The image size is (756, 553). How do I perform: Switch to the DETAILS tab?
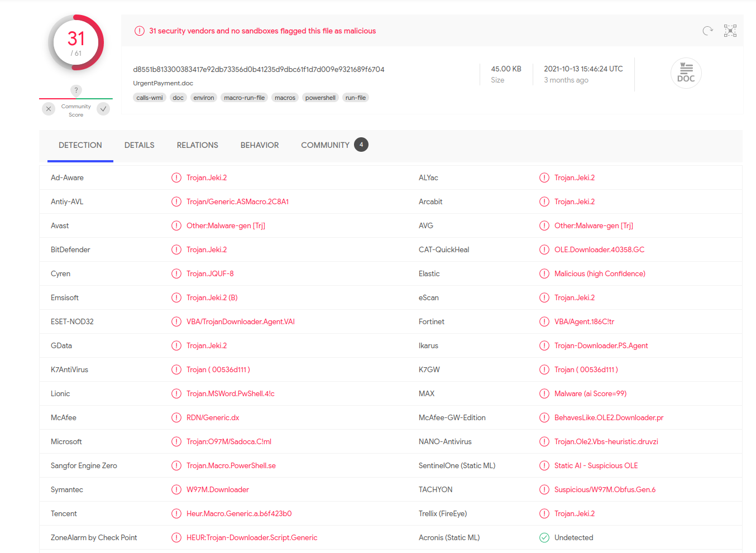[139, 145]
